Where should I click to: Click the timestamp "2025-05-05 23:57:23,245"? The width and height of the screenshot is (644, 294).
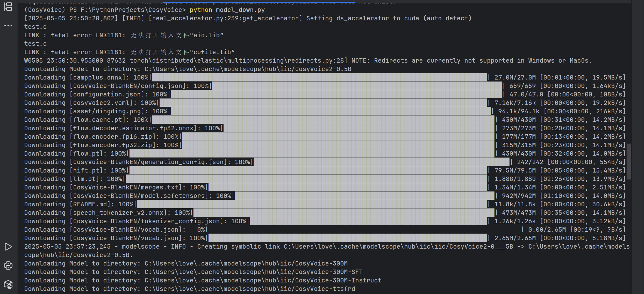(x=67, y=246)
